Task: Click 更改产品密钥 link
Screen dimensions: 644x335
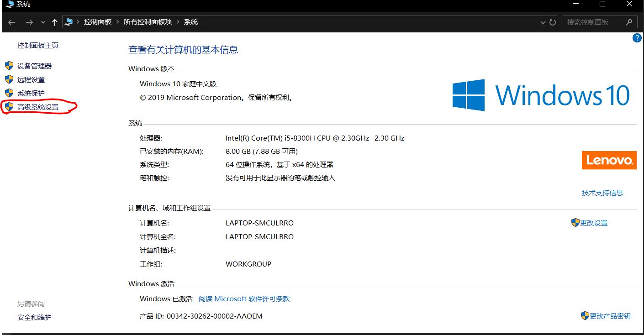Action: [x=610, y=316]
